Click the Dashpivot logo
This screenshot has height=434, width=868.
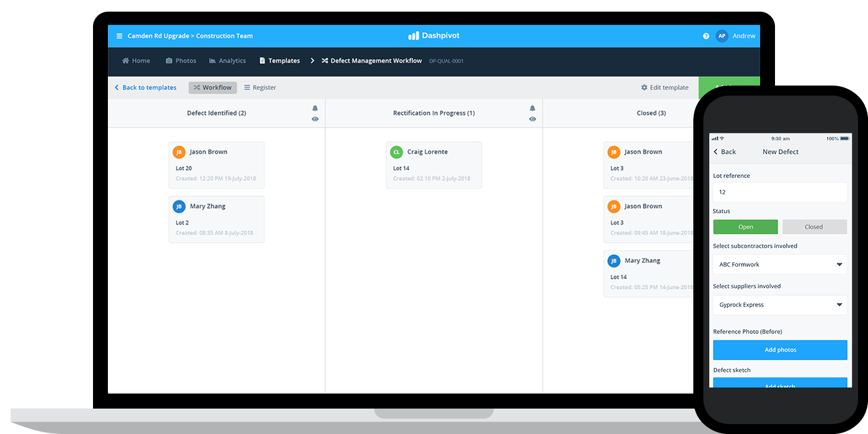click(433, 36)
